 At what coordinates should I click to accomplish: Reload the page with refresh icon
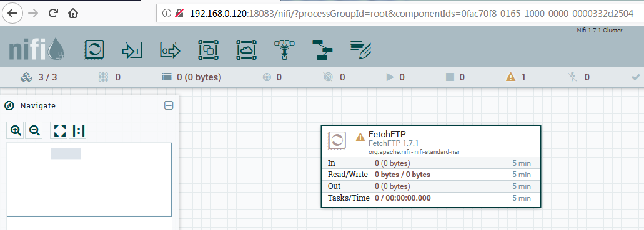click(x=53, y=13)
